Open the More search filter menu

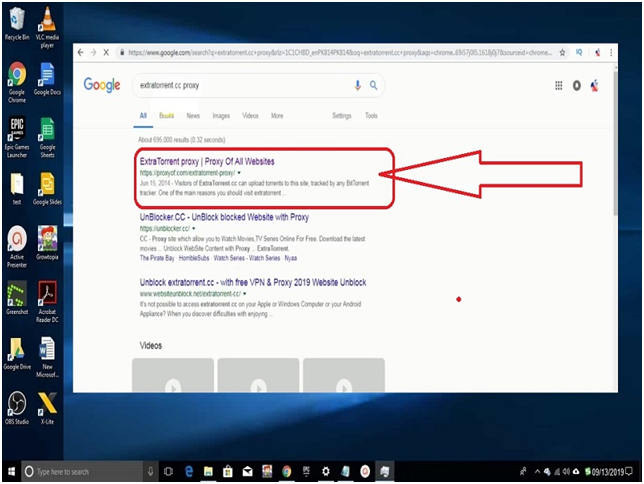coord(277,116)
